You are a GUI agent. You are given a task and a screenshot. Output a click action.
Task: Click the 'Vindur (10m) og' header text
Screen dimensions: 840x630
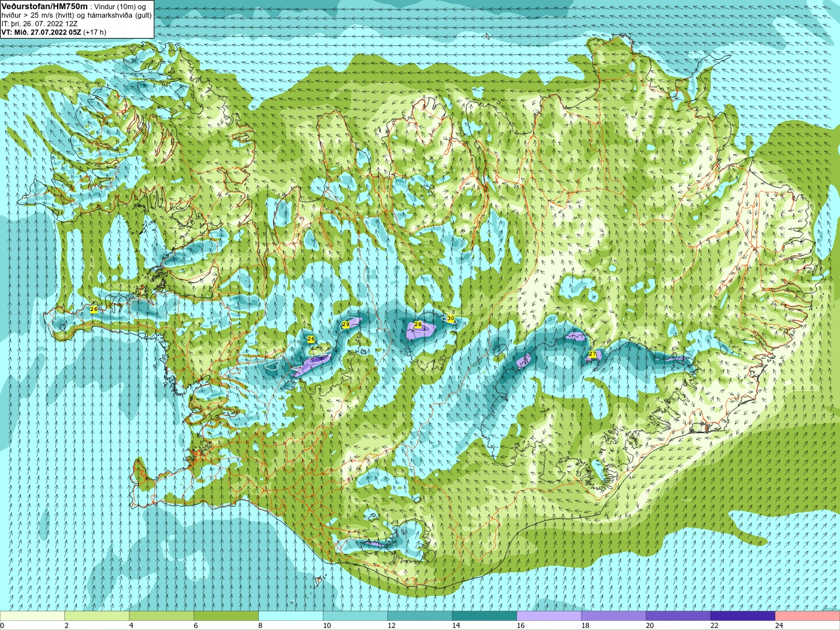click(121, 6)
